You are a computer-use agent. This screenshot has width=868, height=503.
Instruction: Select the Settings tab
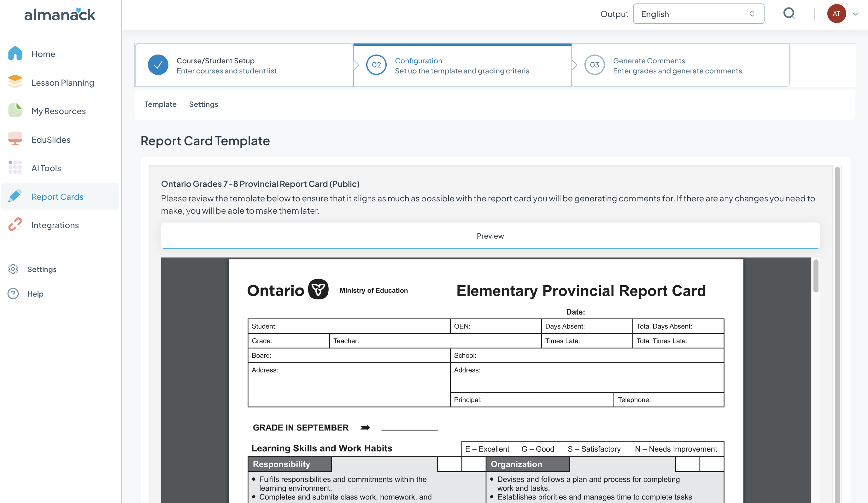tap(204, 104)
